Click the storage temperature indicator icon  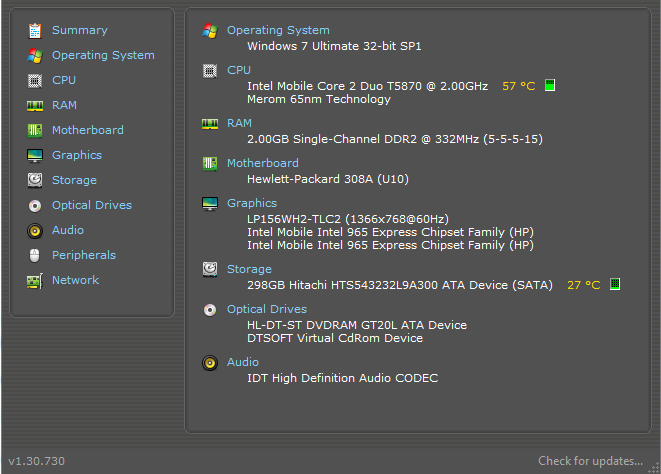[x=615, y=284]
